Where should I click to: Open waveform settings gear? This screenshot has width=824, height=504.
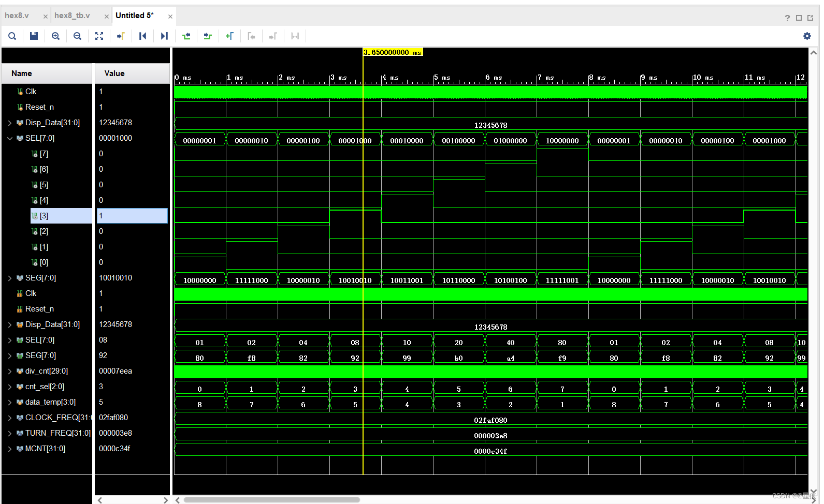click(807, 36)
